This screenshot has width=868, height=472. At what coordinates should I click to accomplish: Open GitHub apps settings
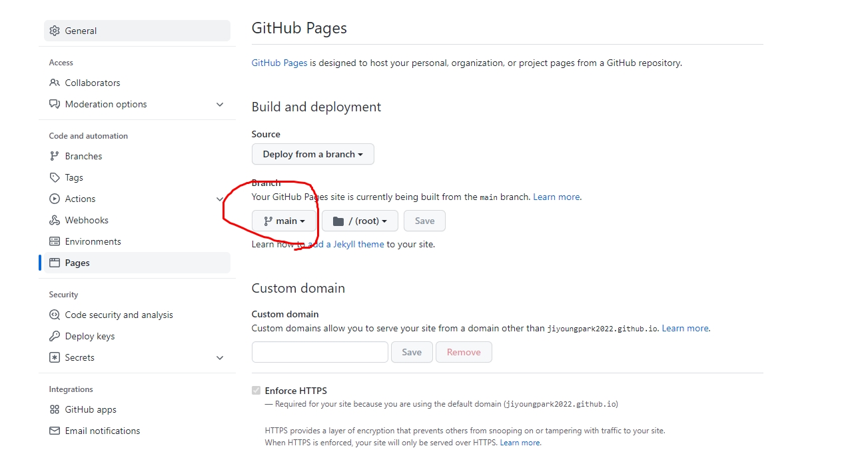click(x=137, y=409)
